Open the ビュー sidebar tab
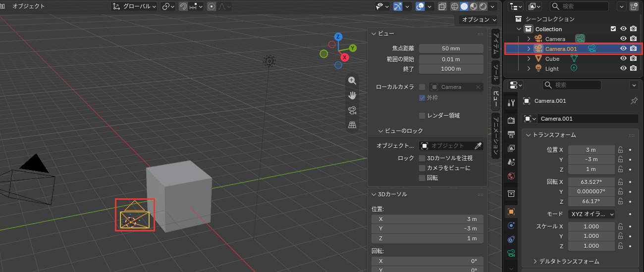Viewport: 644px width, 272px height. [495, 98]
